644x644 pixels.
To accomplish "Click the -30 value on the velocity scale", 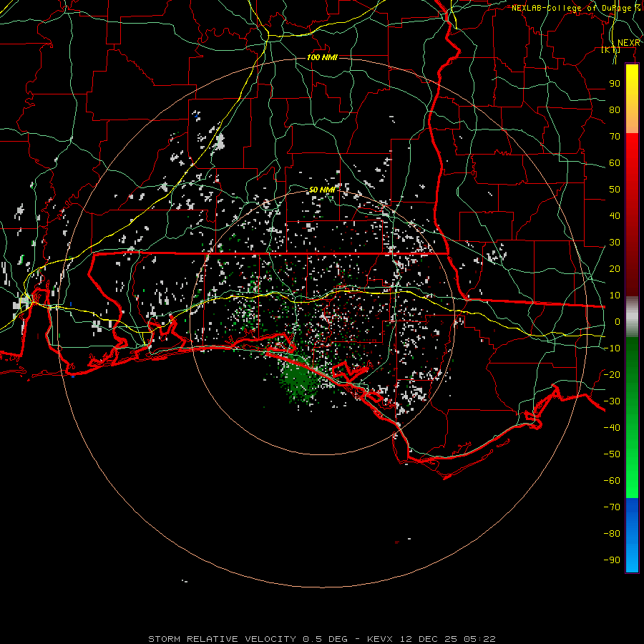I will 612,401.
